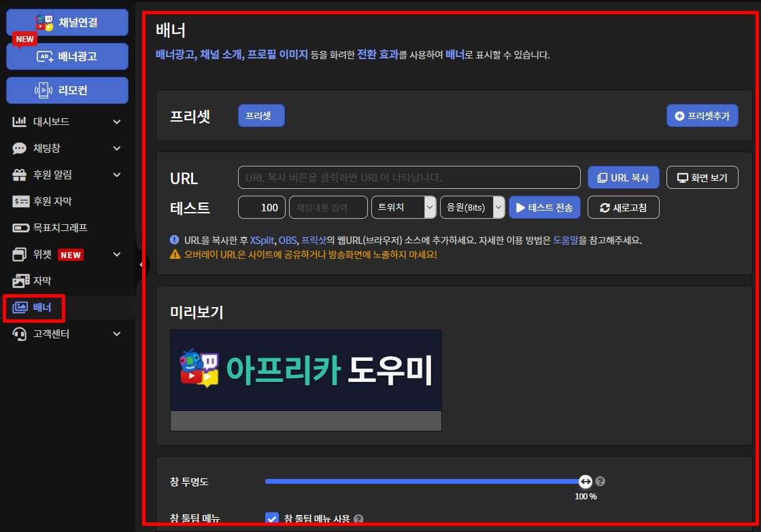
Task: Click the 후원 자막 dollar caption icon
Action: [x=20, y=201]
